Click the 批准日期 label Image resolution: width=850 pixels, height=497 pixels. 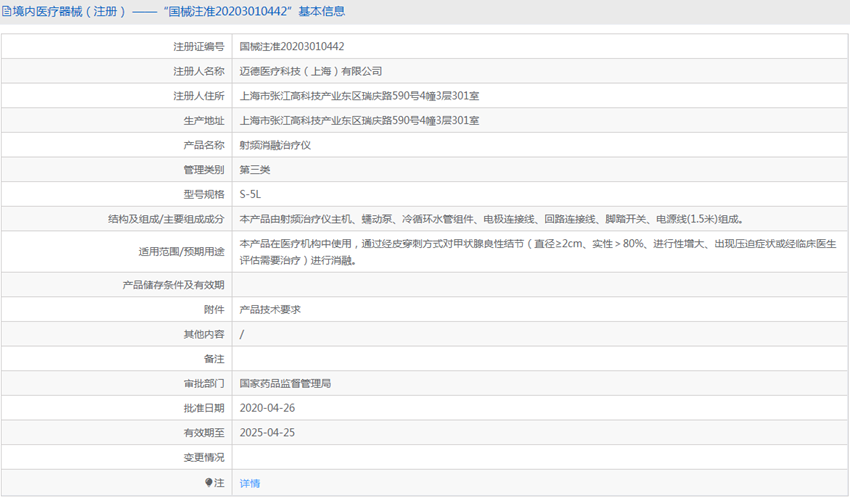click(204, 408)
